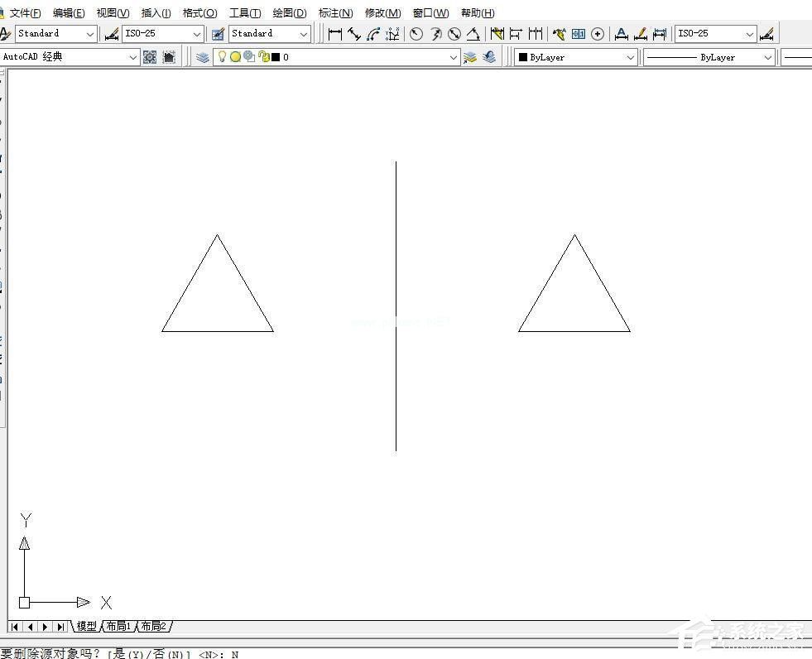Click the Center Mark tool icon
The height and width of the screenshot is (659, 812).
(x=598, y=34)
